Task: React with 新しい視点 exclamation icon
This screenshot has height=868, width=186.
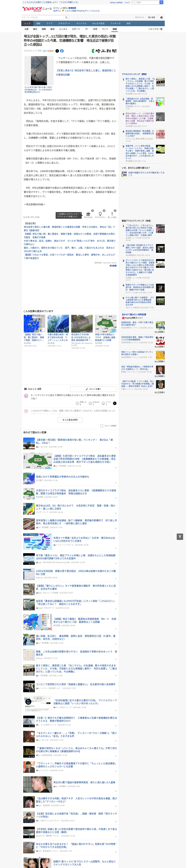Action: point(112,214)
